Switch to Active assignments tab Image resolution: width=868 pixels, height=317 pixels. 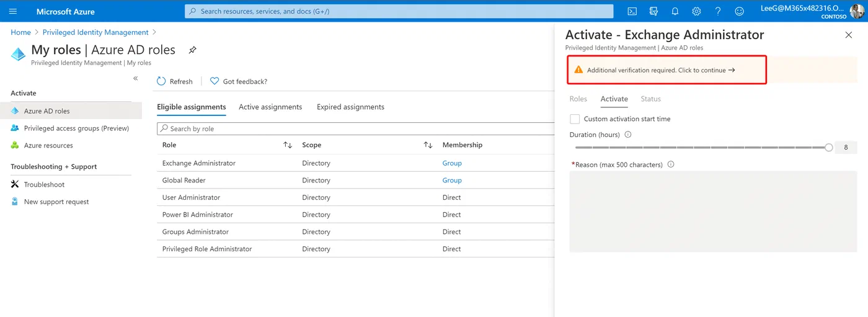270,107
